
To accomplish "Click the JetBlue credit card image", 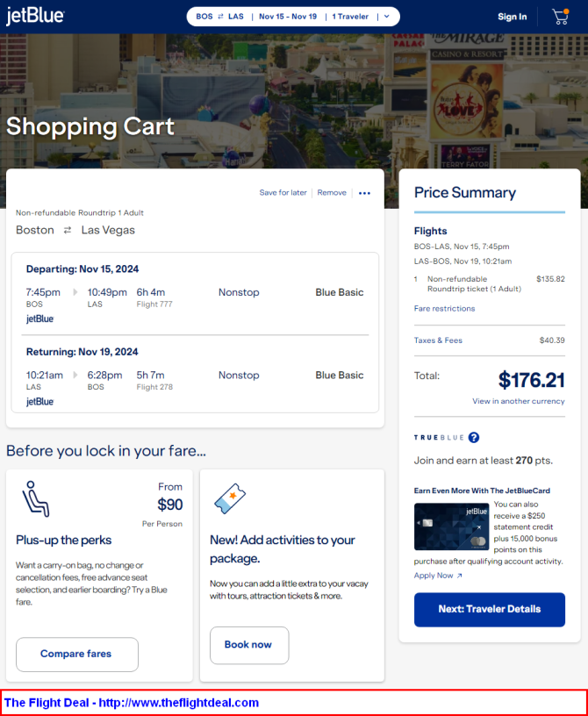I will coord(451,526).
